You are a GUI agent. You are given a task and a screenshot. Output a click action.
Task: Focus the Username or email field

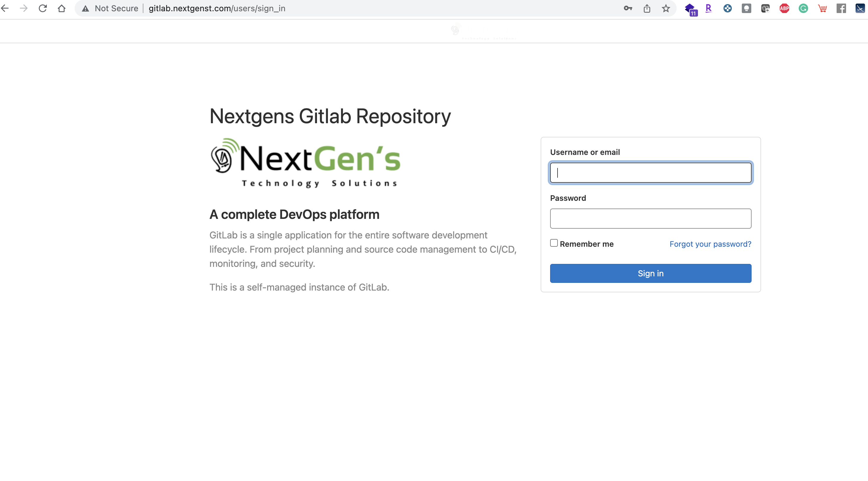click(651, 173)
